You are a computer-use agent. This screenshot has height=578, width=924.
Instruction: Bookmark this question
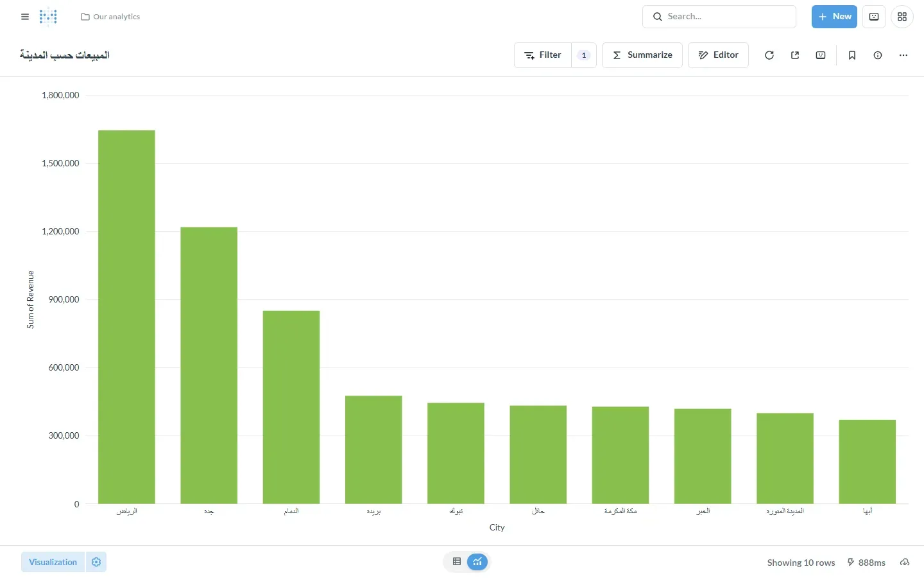[852, 55]
